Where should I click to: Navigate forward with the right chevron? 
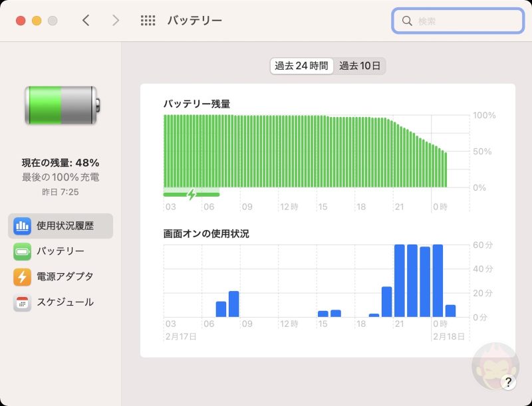[x=114, y=20]
